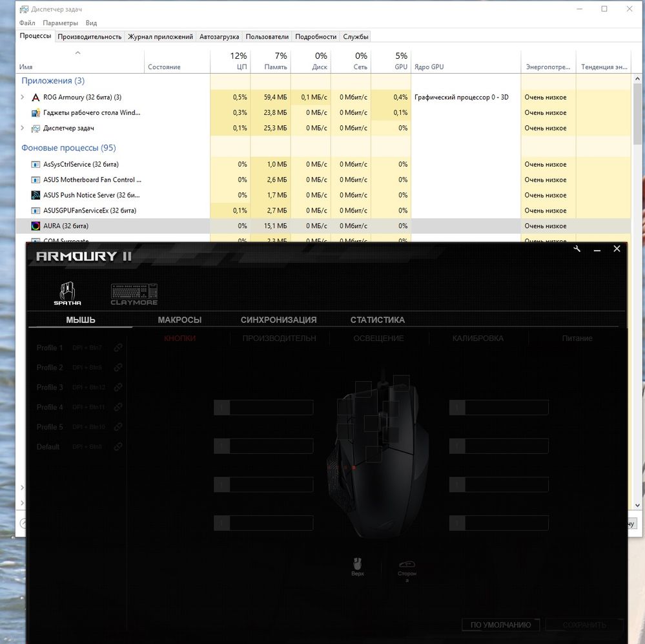Open the МАКРОСЫ tab in Armoury II

tap(179, 320)
